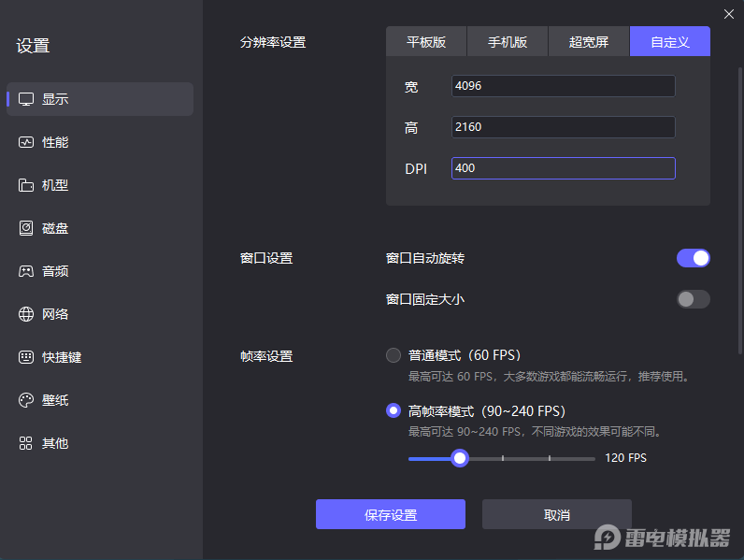Enable the 窗口固定大小 toggle
The image size is (744, 560).
pyautogui.click(x=694, y=299)
